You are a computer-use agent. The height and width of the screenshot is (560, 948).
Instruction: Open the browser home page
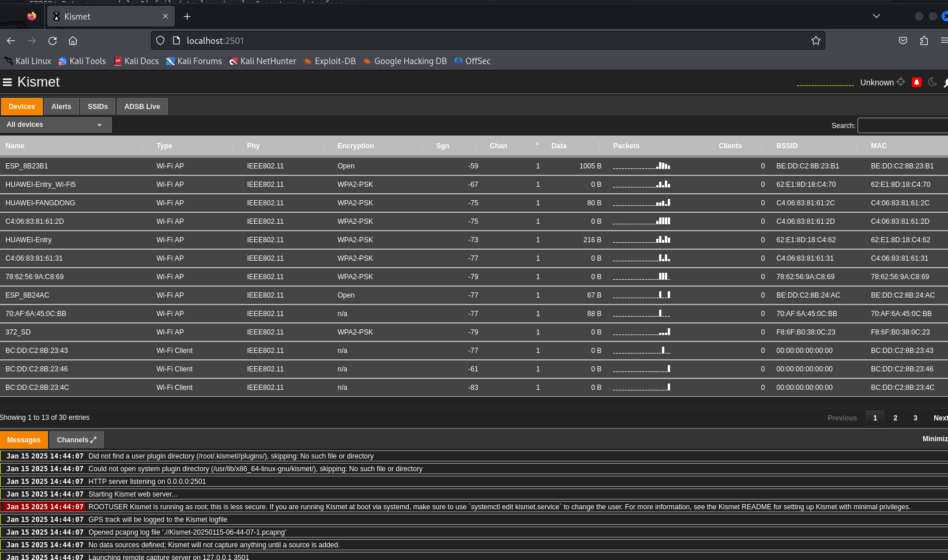(x=73, y=40)
